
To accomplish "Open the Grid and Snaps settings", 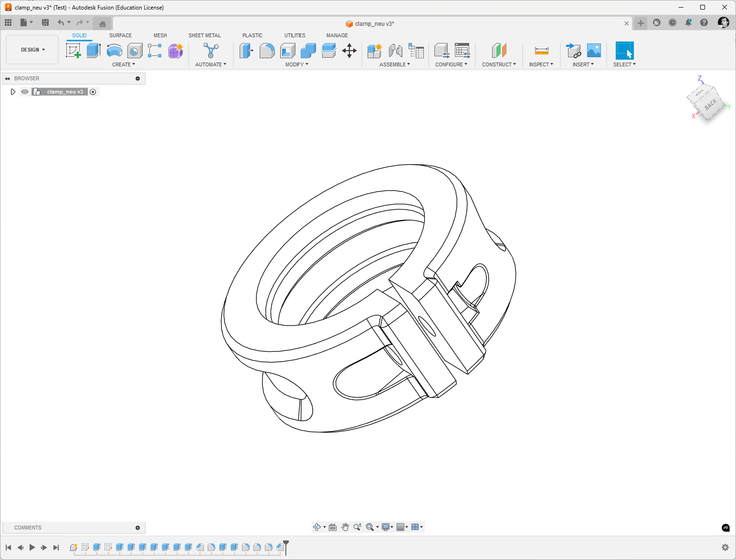I will point(402,527).
